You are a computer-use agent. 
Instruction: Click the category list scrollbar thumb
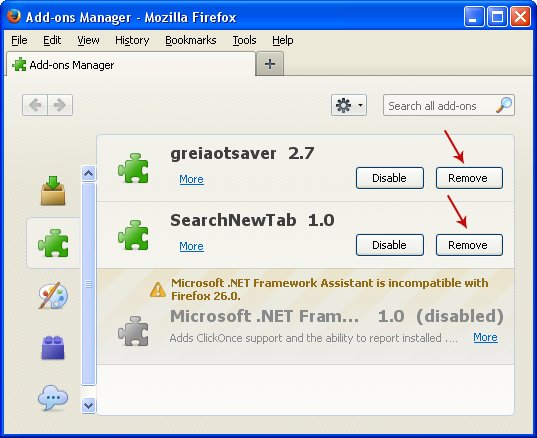88,284
